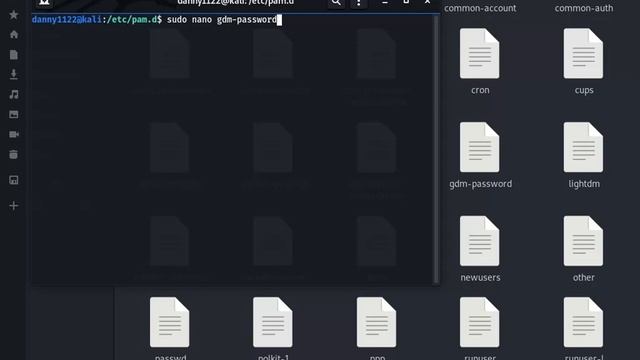Image resolution: width=640 pixels, height=360 pixels.
Task: Select the passwd file icon
Action: 169,322
